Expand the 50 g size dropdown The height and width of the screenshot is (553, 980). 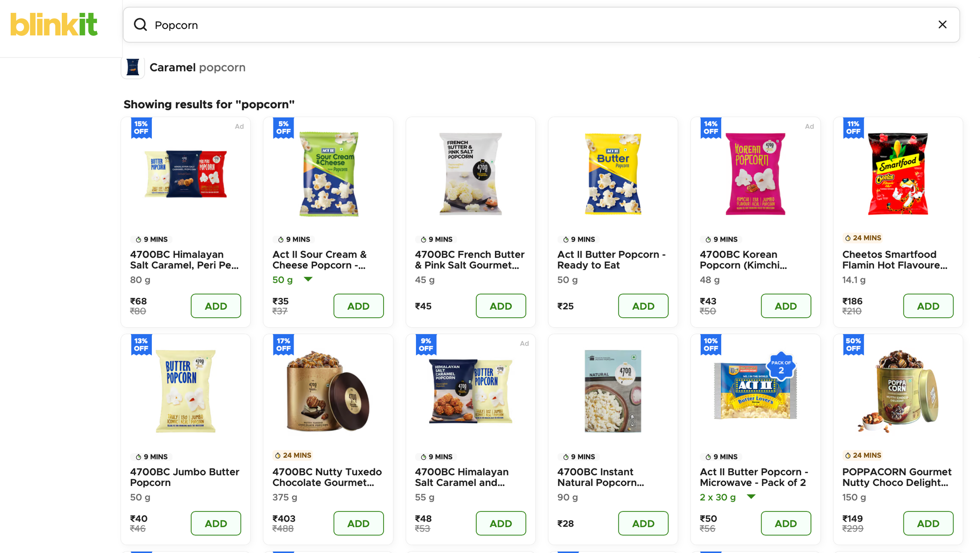(x=308, y=279)
